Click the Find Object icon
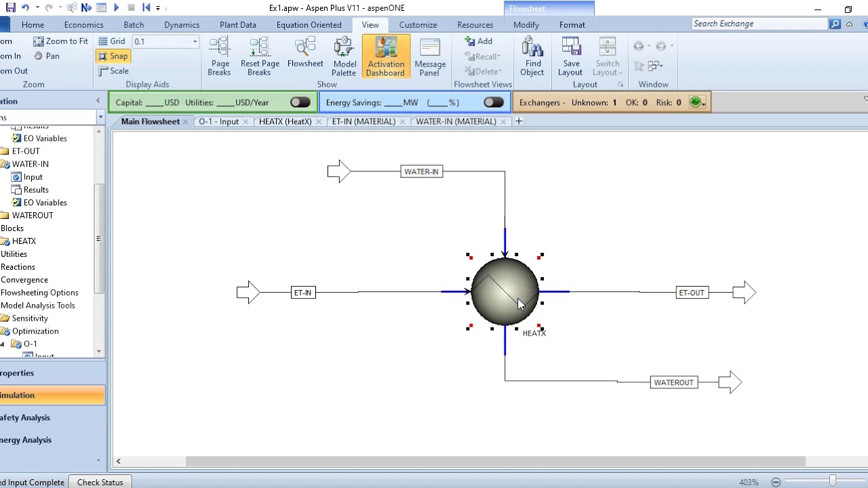 point(532,57)
